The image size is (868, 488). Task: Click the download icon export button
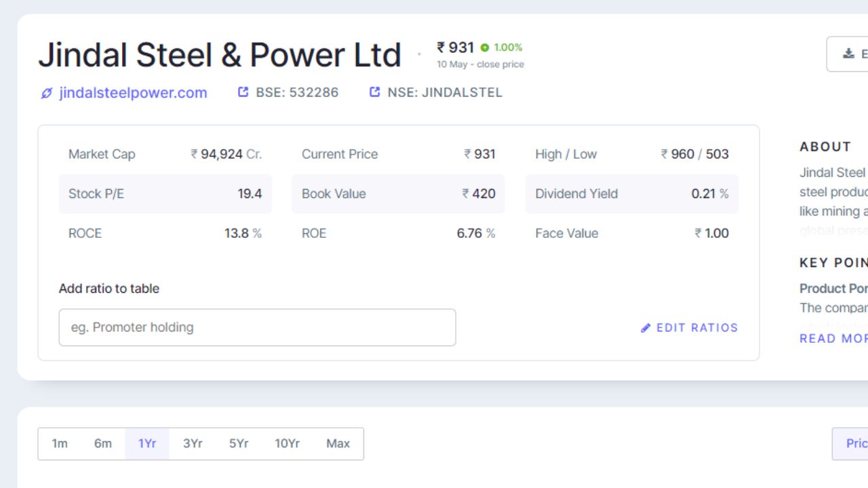click(848, 54)
